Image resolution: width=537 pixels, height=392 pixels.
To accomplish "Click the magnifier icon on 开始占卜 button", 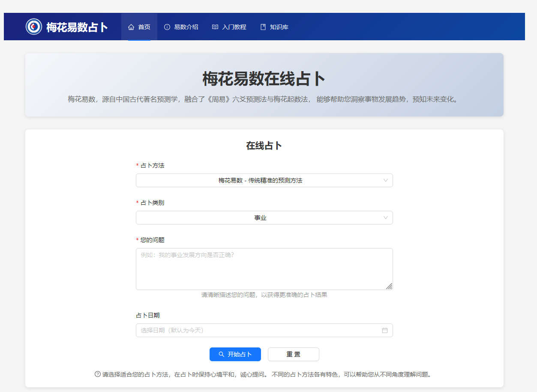I will pos(222,354).
